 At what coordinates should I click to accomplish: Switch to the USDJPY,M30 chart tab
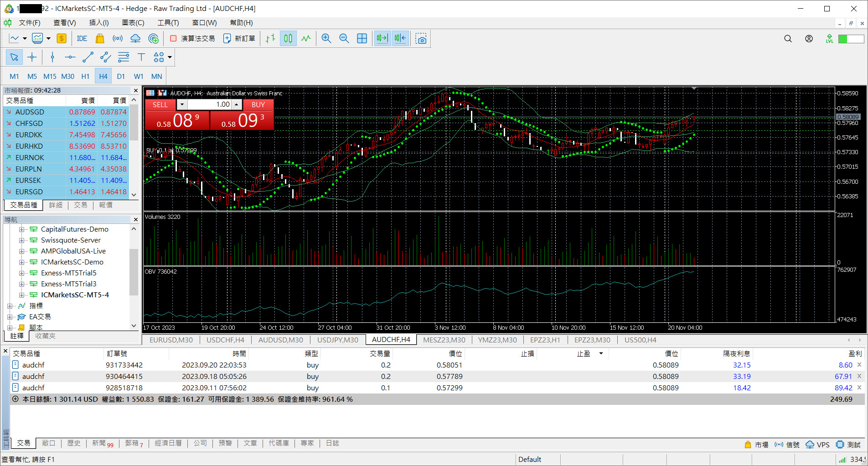click(338, 340)
